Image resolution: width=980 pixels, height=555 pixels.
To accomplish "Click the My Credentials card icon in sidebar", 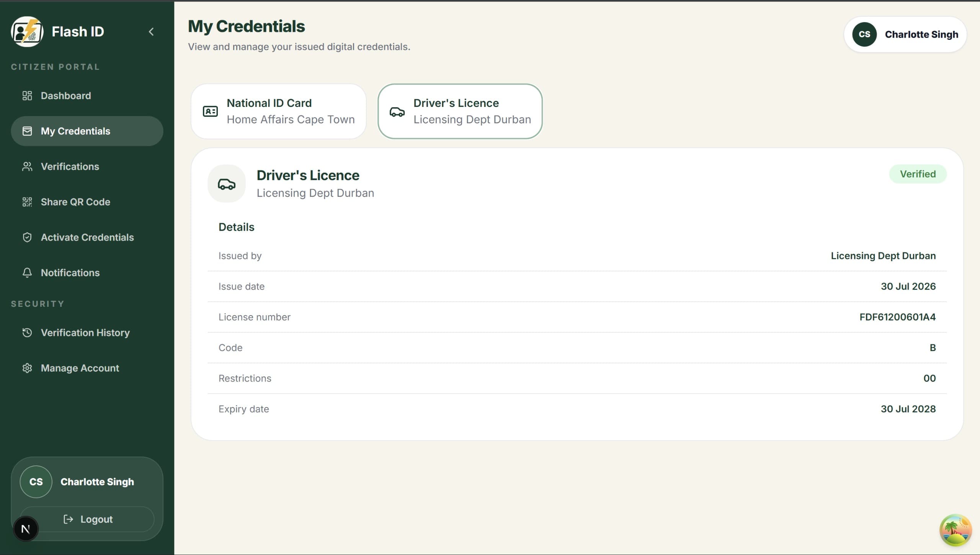I will [x=27, y=131].
